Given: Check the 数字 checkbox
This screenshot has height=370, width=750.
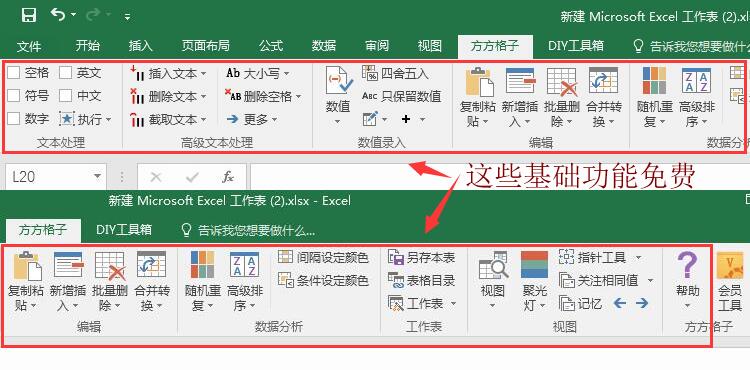Looking at the screenshot, I should pyautogui.click(x=14, y=119).
